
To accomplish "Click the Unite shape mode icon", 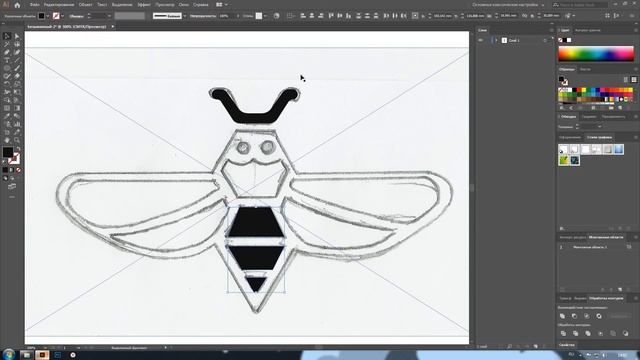I will point(562,316).
